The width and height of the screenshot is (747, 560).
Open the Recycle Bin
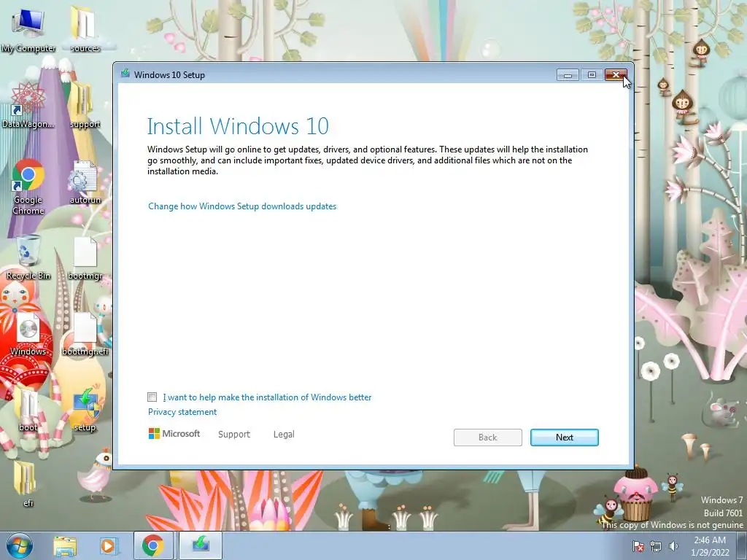[x=28, y=257]
